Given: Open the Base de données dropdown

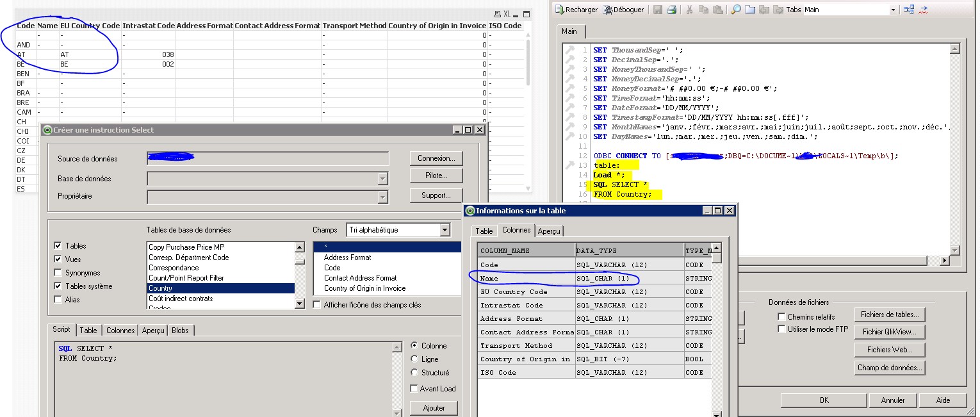Looking at the screenshot, I should coord(382,179).
